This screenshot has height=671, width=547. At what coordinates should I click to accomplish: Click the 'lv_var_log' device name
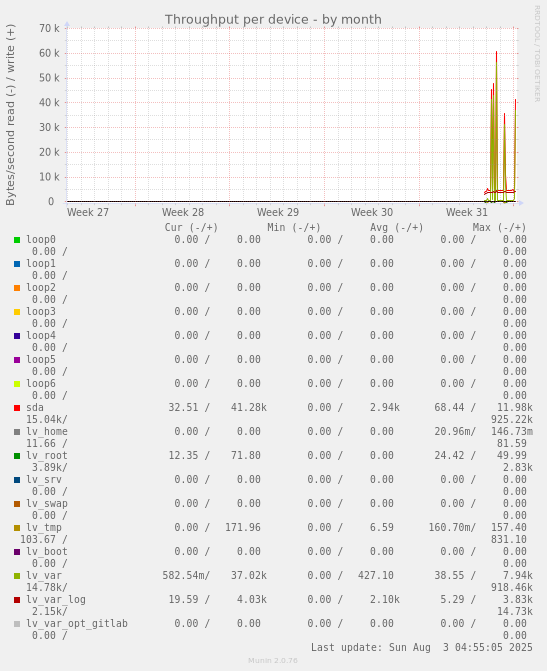(56, 600)
